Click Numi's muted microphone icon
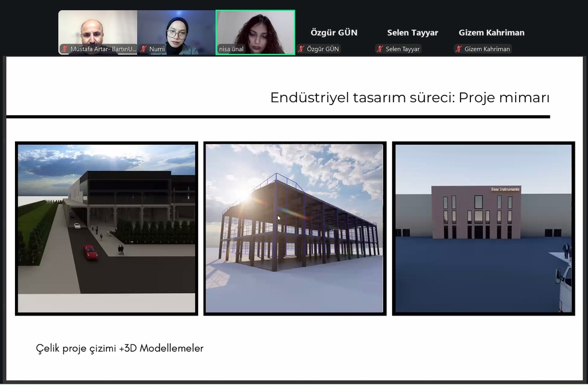Image resolution: width=588 pixels, height=385 pixels. click(144, 49)
